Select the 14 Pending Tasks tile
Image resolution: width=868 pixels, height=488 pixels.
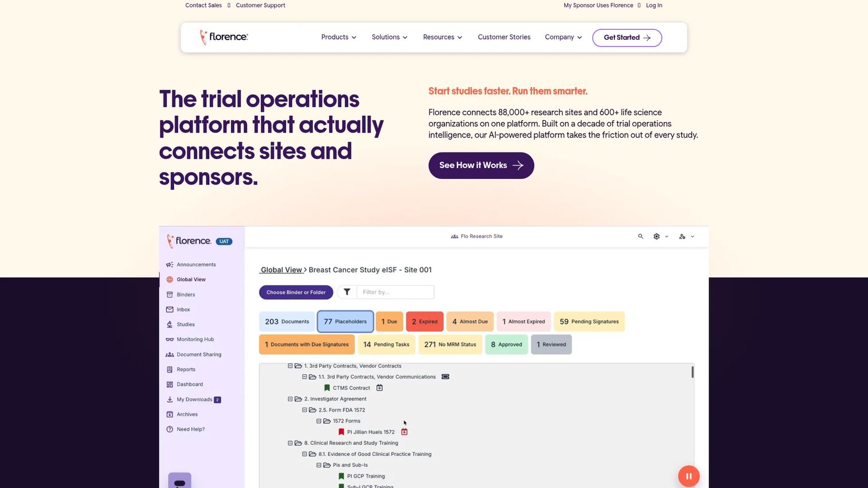click(x=386, y=345)
